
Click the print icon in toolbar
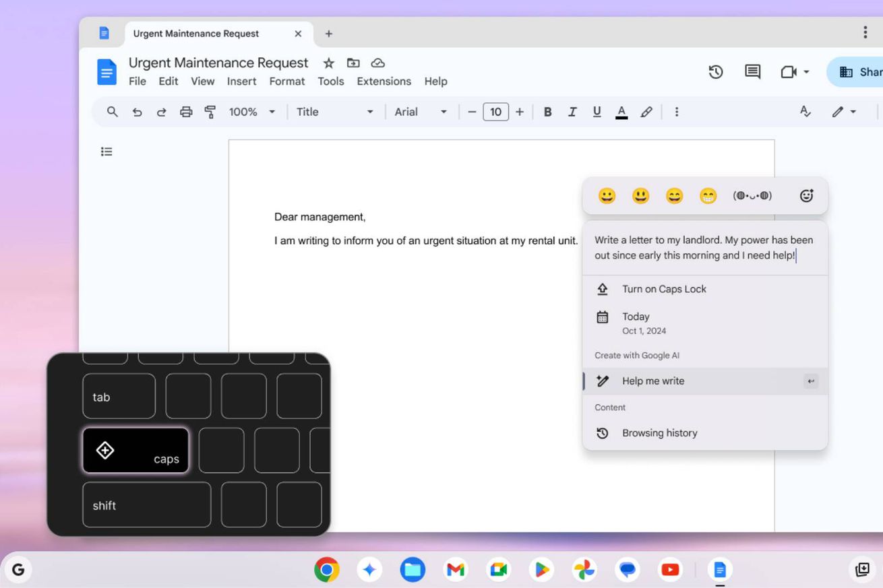pyautogui.click(x=186, y=112)
